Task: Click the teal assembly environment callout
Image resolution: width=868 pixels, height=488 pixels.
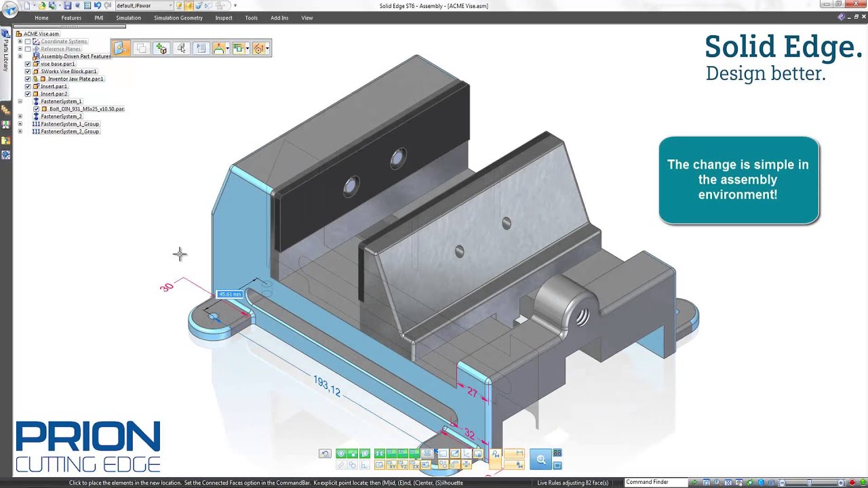Action: coord(738,180)
